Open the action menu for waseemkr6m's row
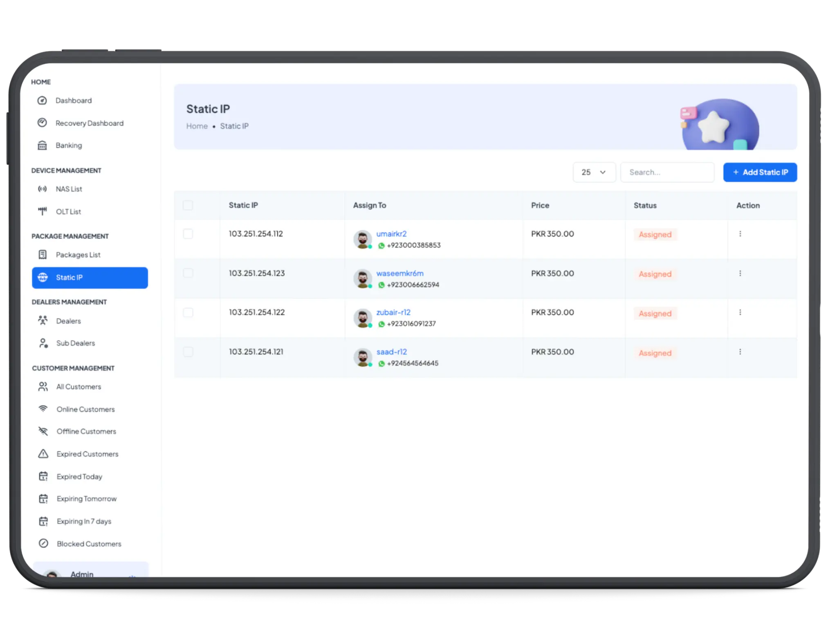 click(x=740, y=273)
